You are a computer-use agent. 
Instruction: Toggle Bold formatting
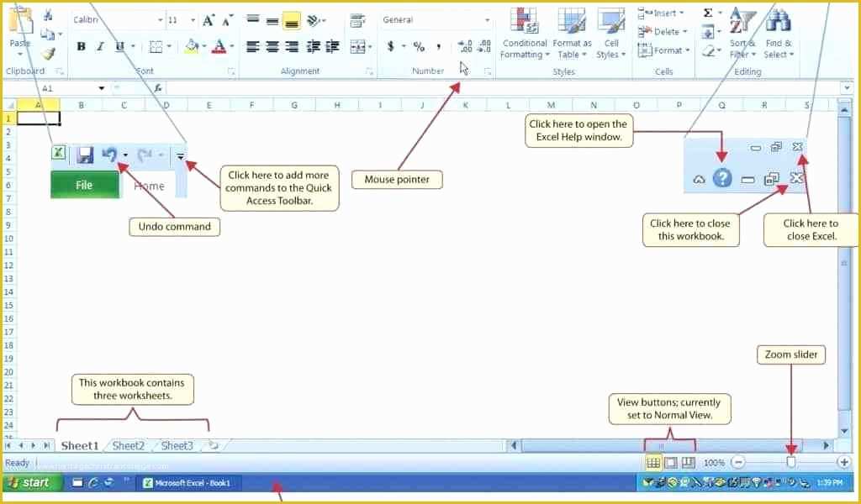point(82,46)
